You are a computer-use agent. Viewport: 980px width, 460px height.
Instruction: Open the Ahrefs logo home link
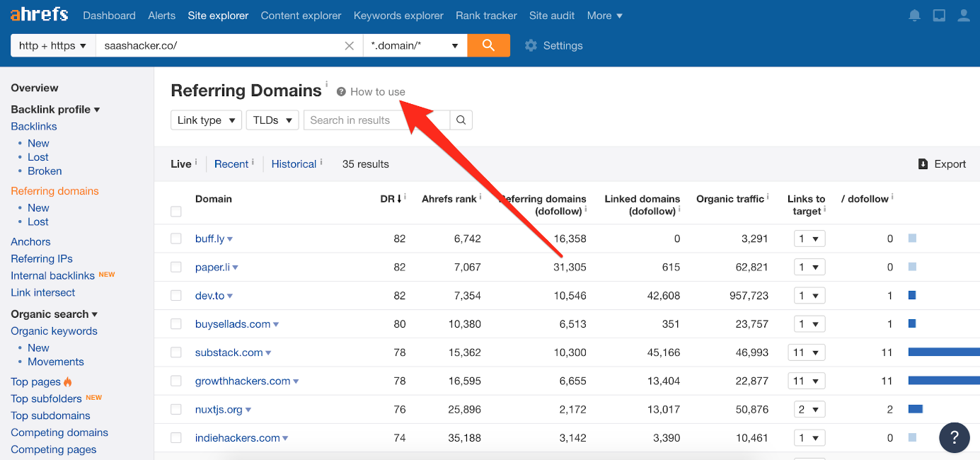pyautogui.click(x=40, y=14)
